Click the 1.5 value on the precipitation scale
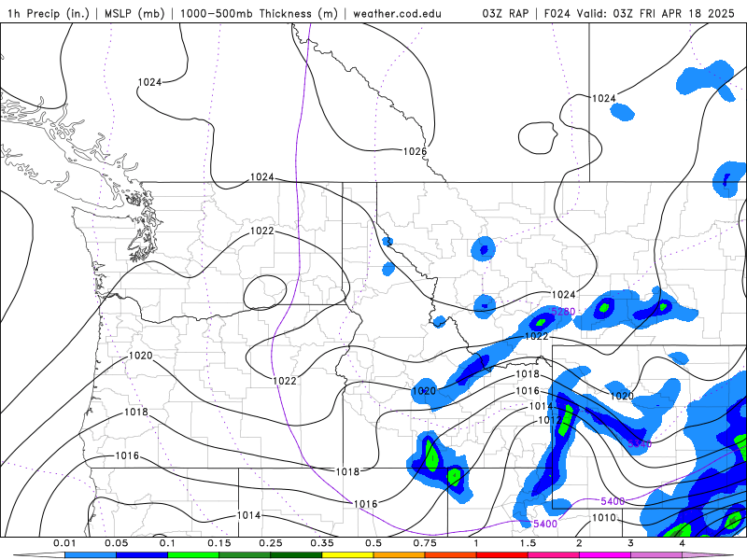The image size is (747, 560). click(x=528, y=543)
